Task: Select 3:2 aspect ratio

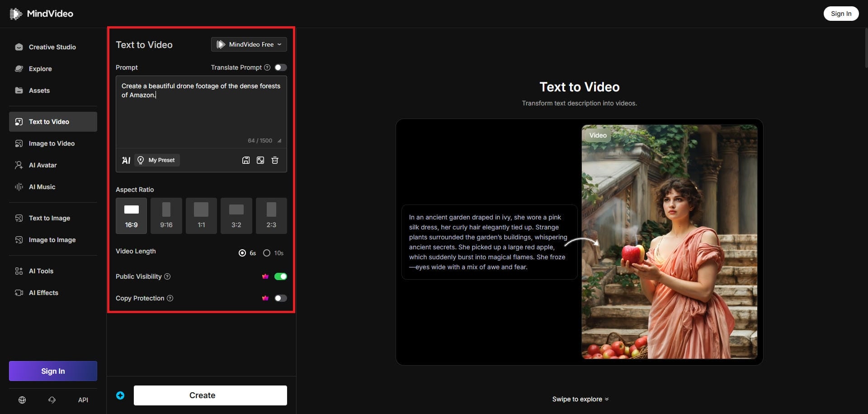Action: click(236, 216)
